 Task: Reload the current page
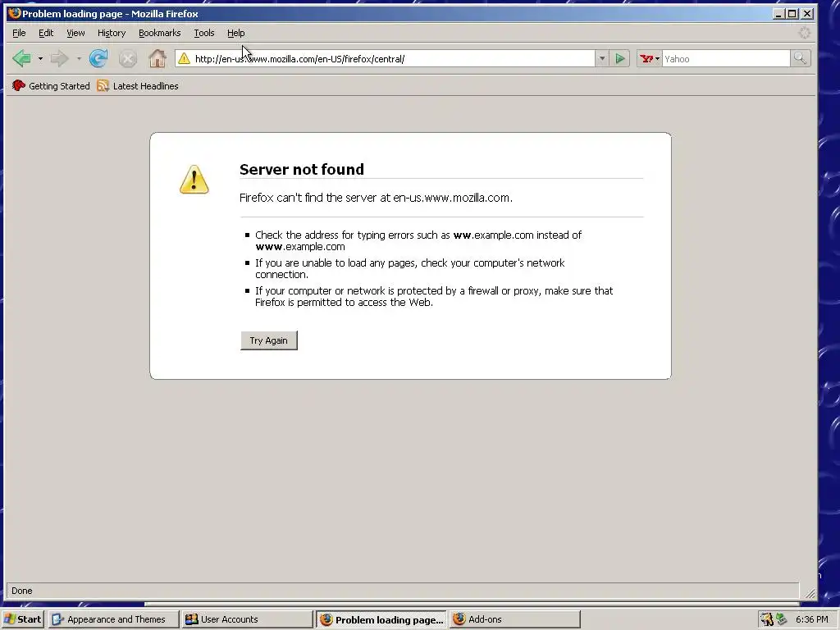(98, 58)
